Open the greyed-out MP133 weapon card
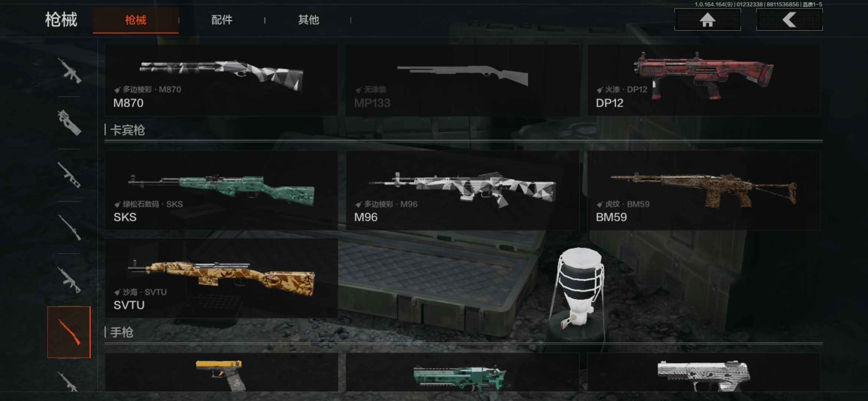Image resolution: width=868 pixels, height=401 pixels. pyautogui.click(x=463, y=80)
